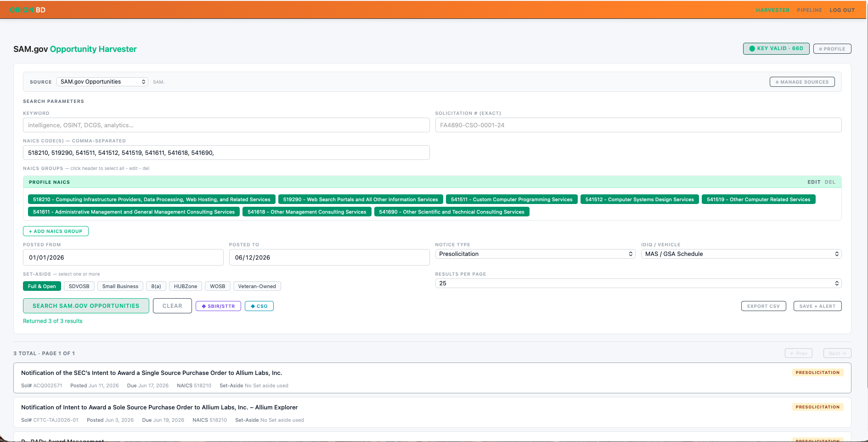Click 'Returned 3 of 3 results' status

pos(53,321)
